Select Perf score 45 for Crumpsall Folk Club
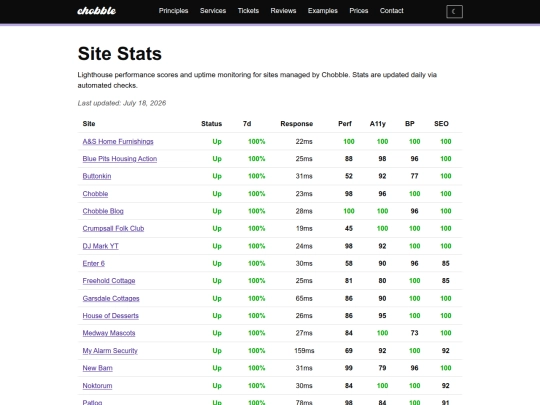 pos(349,229)
